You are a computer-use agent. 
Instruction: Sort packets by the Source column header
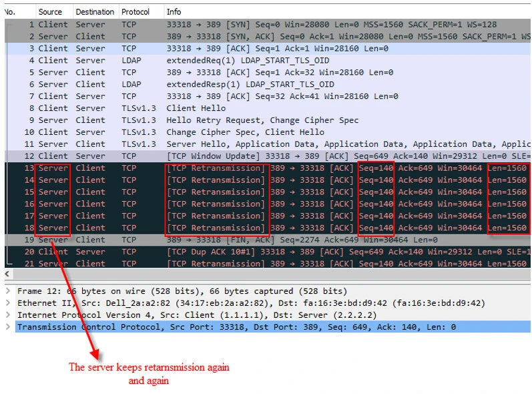[x=50, y=12]
